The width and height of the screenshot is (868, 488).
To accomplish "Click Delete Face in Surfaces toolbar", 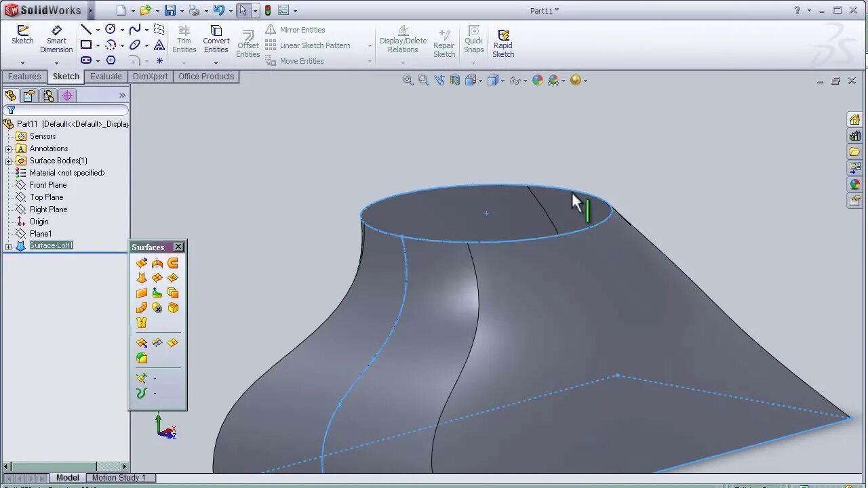I will pos(157,308).
